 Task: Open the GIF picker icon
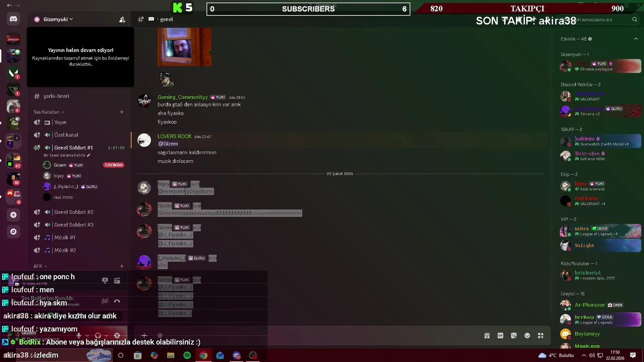coord(501,335)
